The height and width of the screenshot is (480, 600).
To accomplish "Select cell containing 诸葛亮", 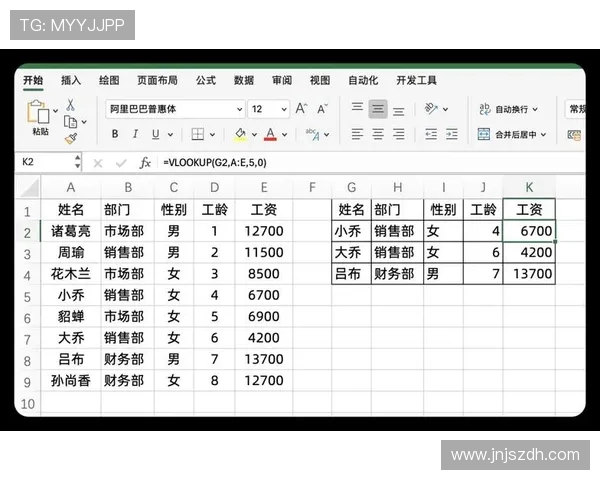I will 71,231.
